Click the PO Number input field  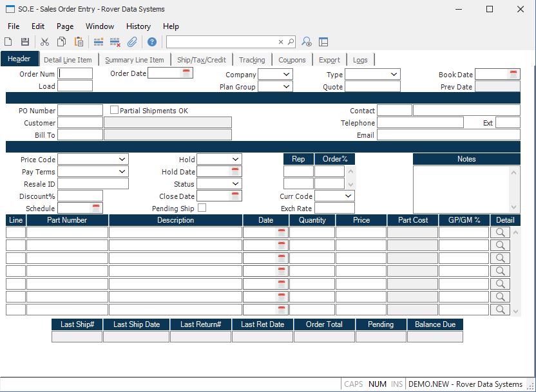tap(80, 111)
